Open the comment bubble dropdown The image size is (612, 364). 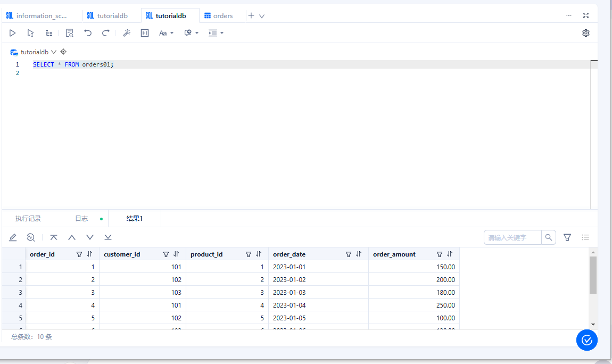pyautogui.click(x=191, y=33)
